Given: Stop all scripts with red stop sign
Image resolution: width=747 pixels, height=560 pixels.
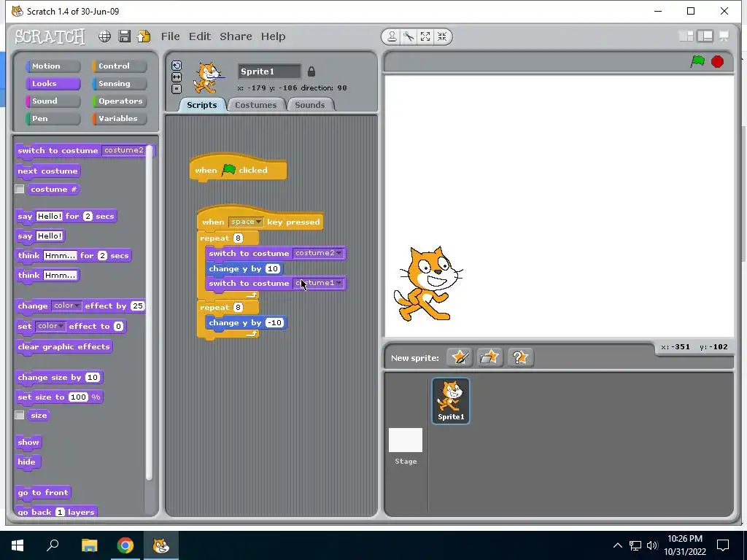Looking at the screenshot, I should point(717,61).
